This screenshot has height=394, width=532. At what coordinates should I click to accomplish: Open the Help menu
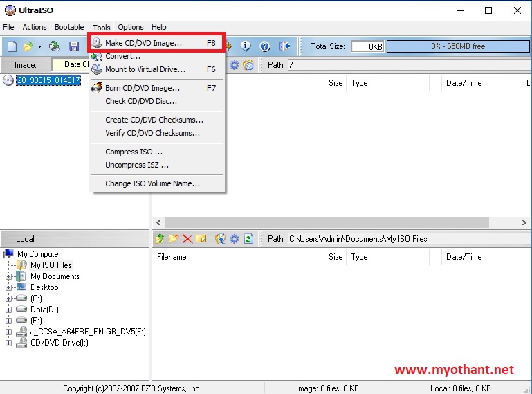point(159,27)
